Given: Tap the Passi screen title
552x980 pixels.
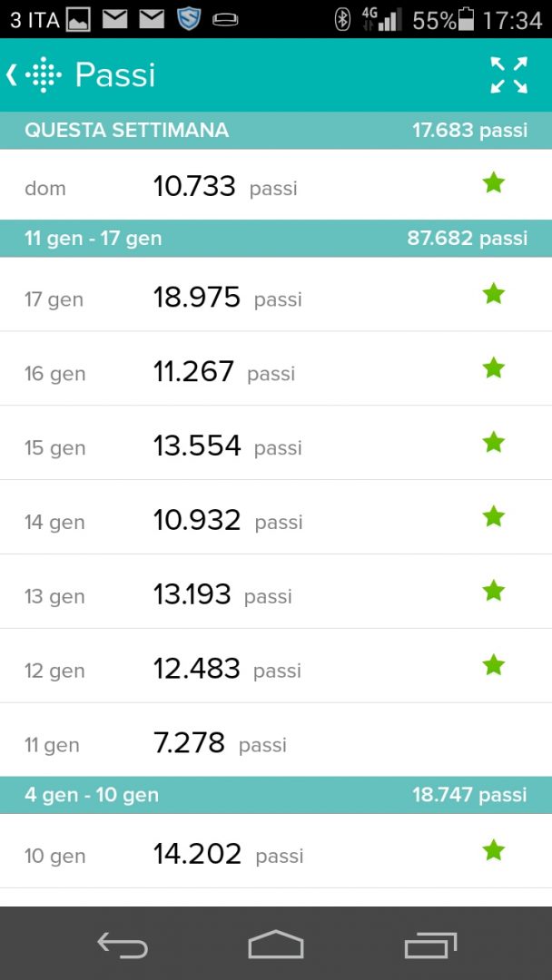Looking at the screenshot, I should click(115, 74).
